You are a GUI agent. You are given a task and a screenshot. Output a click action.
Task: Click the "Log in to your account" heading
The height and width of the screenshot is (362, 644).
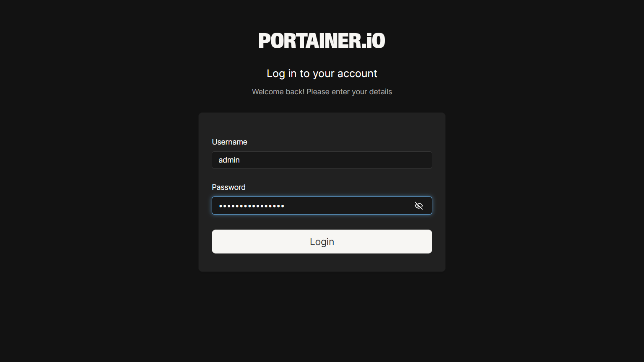(x=322, y=73)
